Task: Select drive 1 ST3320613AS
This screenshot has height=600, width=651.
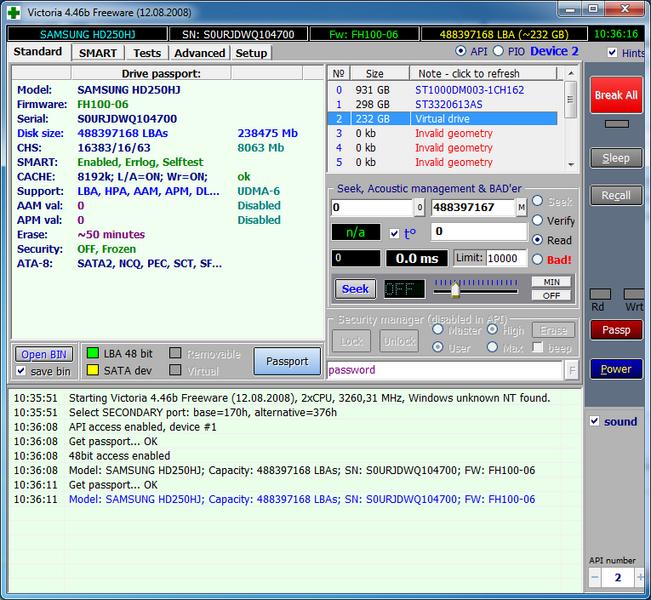Action: click(x=443, y=104)
